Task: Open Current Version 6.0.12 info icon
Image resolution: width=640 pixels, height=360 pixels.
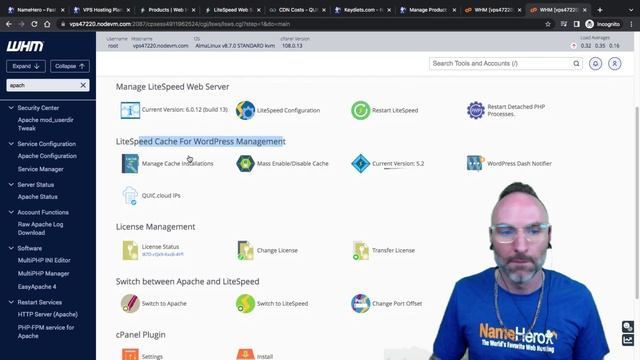Action: tap(130, 110)
